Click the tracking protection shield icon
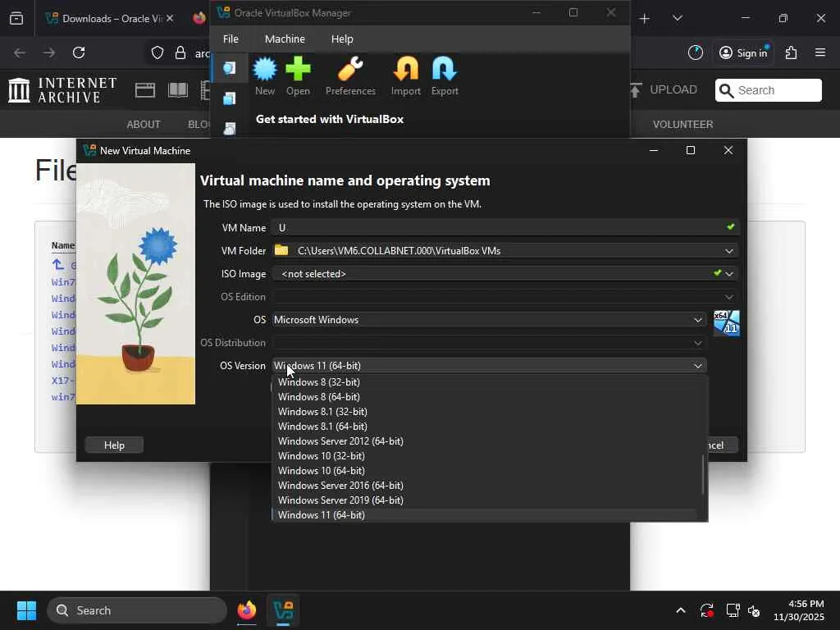840x630 pixels. [157, 52]
